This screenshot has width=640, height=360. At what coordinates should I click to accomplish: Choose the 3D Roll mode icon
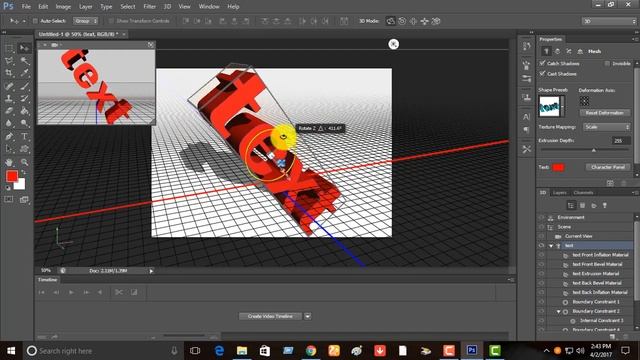[402, 21]
